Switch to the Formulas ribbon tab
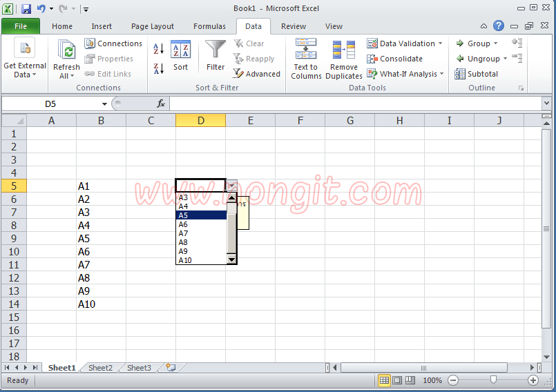 [209, 26]
